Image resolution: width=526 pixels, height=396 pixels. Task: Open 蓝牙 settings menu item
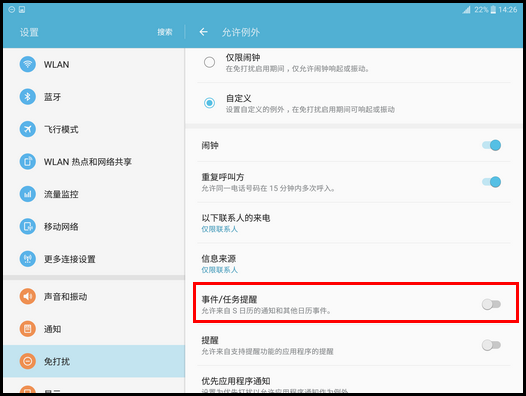(x=94, y=97)
